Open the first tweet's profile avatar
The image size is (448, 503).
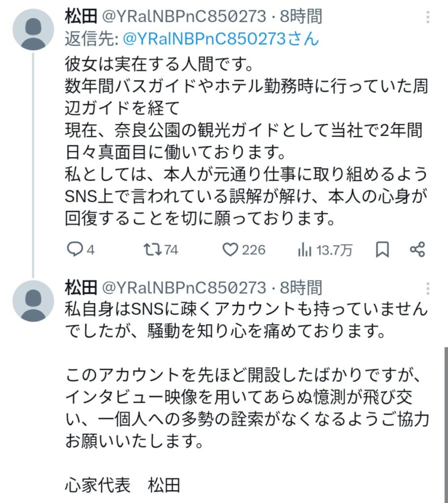(33, 29)
